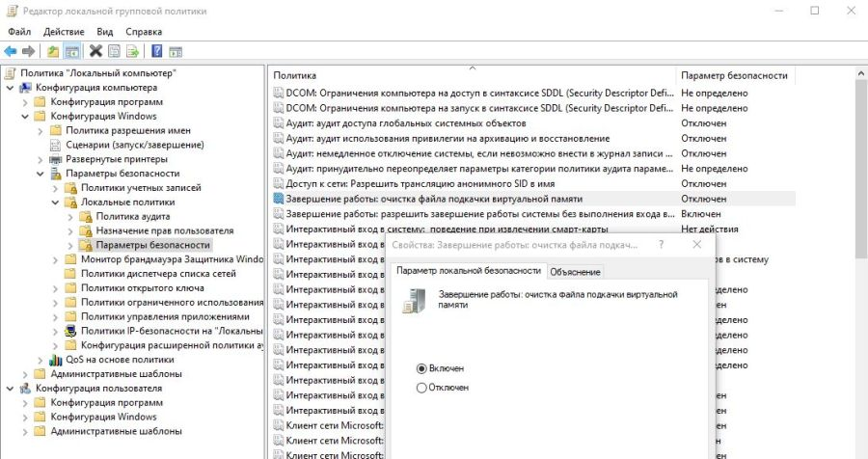Click the scroll icon of Политика Локальный компьютер
The height and width of the screenshot is (459, 868).
point(11,73)
